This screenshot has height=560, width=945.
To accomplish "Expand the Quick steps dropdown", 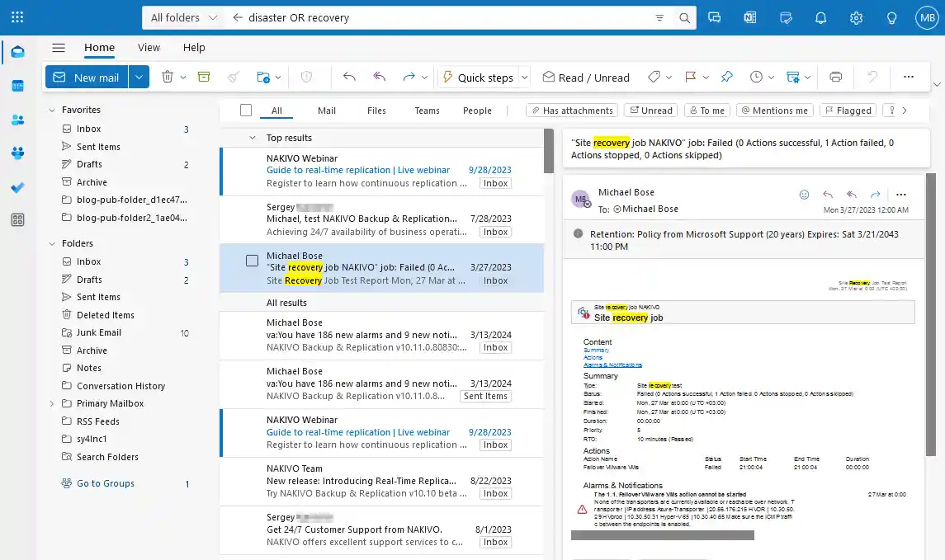I will point(524,77).
